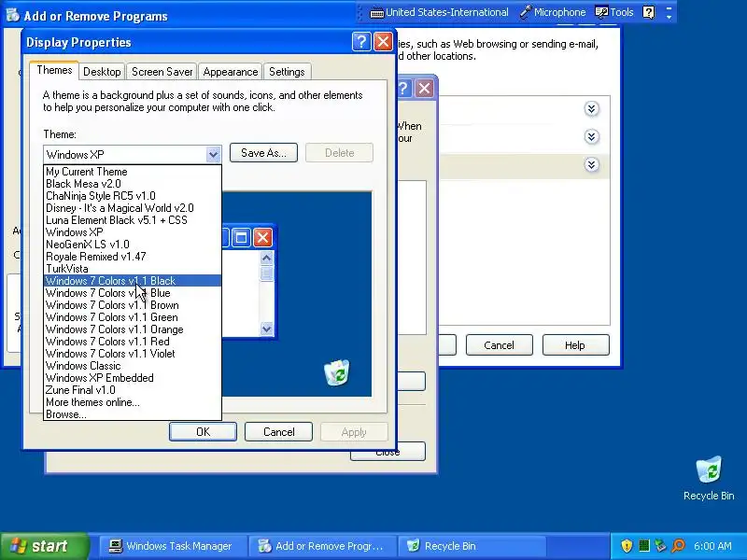Click the preview window maximize icon

click(241, 237)
